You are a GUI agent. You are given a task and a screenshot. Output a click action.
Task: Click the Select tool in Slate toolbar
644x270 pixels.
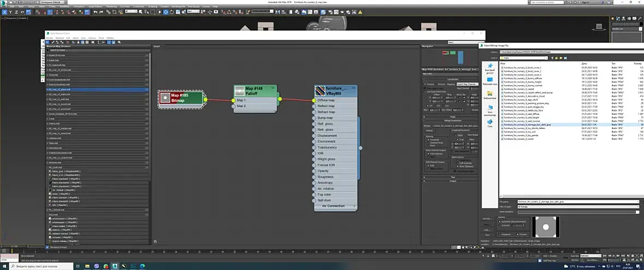click(x=47, y=42)
